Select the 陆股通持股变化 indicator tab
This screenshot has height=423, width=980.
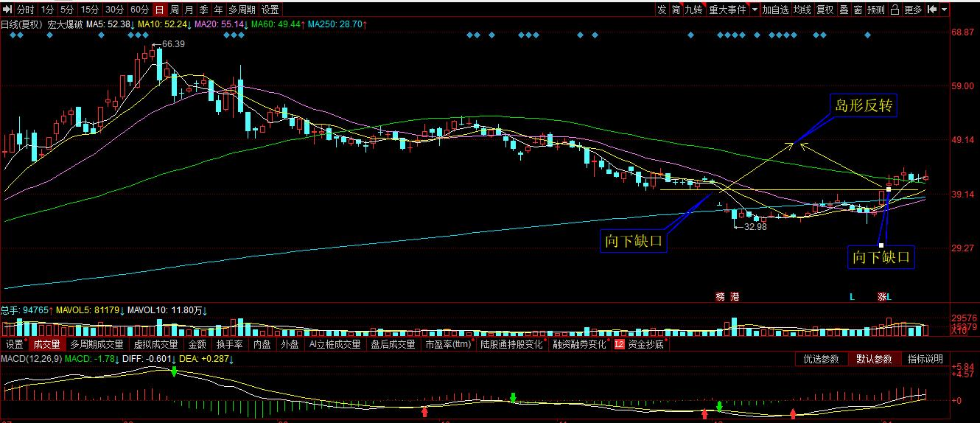(x=512, y=344)
